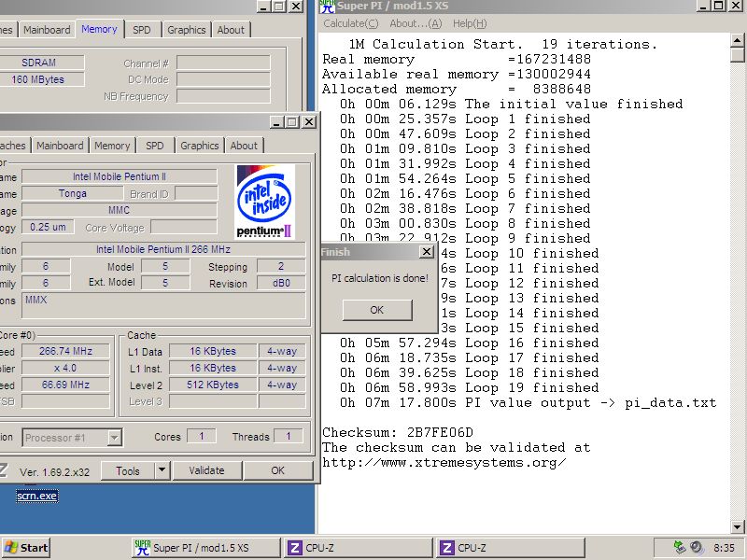The width and height of the screenshot is (747, 560).
Task: Open the About menu in Super PI
Action: click(416, 23)
